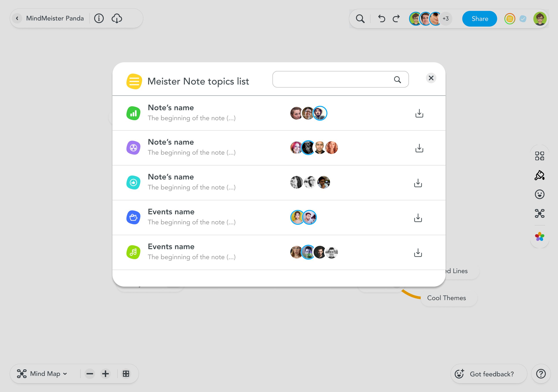Toggle the grid fit view button in bottom bar

(126, 373)
